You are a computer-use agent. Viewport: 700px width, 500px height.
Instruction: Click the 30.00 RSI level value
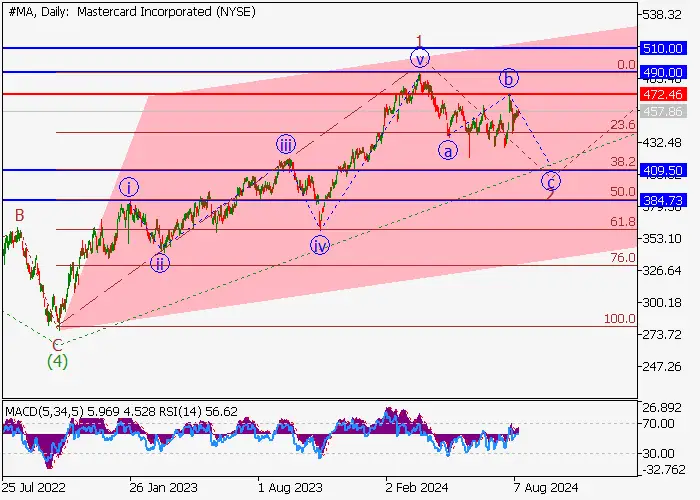pos(658,454)
